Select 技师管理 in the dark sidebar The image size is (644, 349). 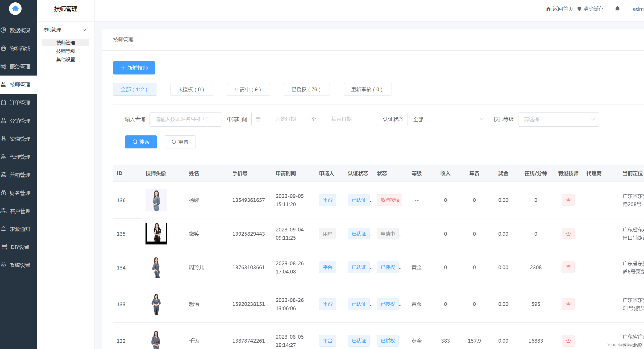18,85
